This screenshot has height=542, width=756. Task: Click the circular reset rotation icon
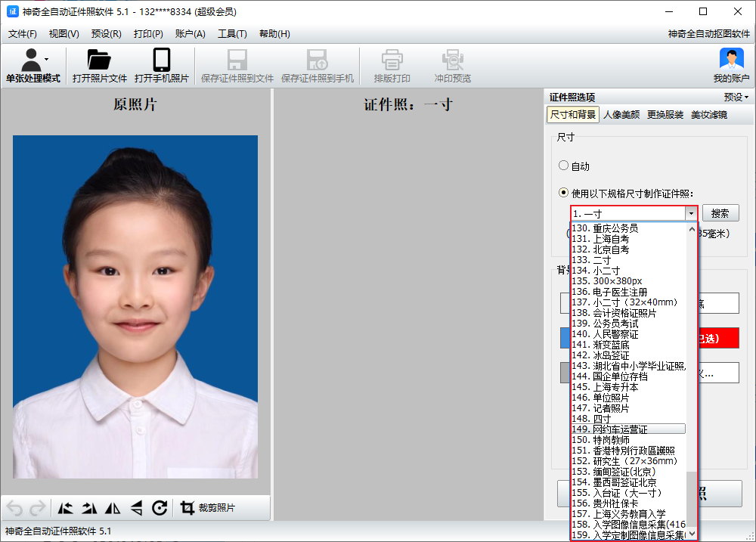point(160,508)
